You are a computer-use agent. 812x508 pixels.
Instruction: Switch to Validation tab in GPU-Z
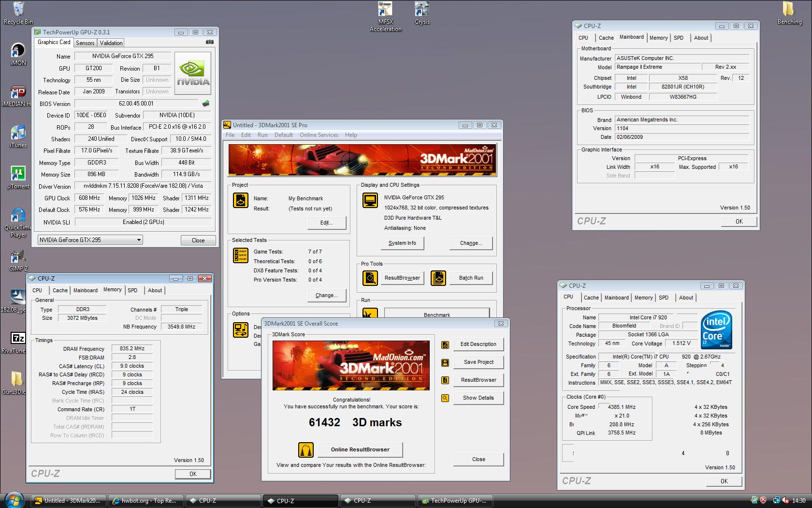coord(111,43)
